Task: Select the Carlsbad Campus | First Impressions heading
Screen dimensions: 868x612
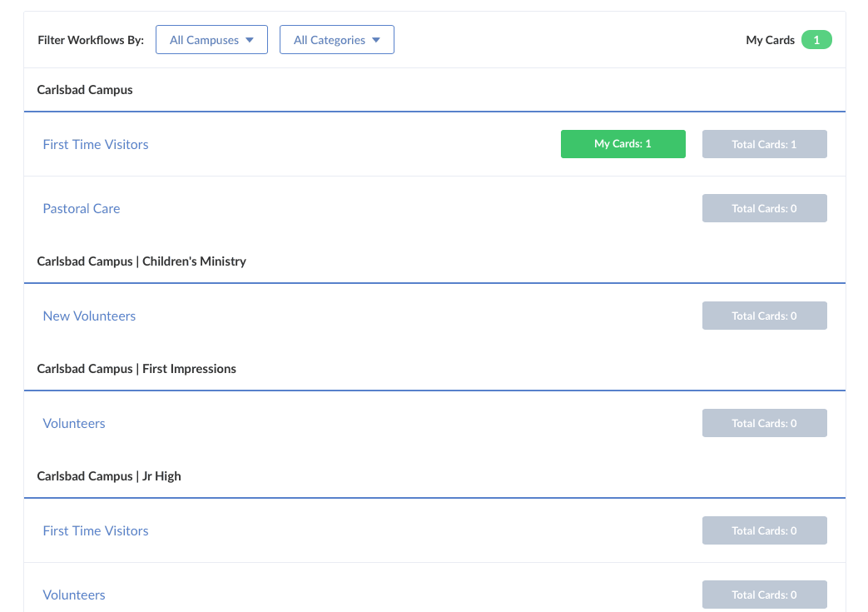Action: pyautogui.click(x=136, y=369)
